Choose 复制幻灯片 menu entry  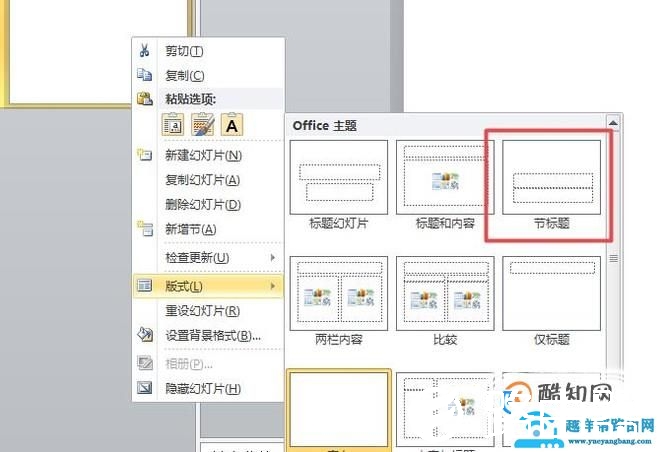point(202,180)
